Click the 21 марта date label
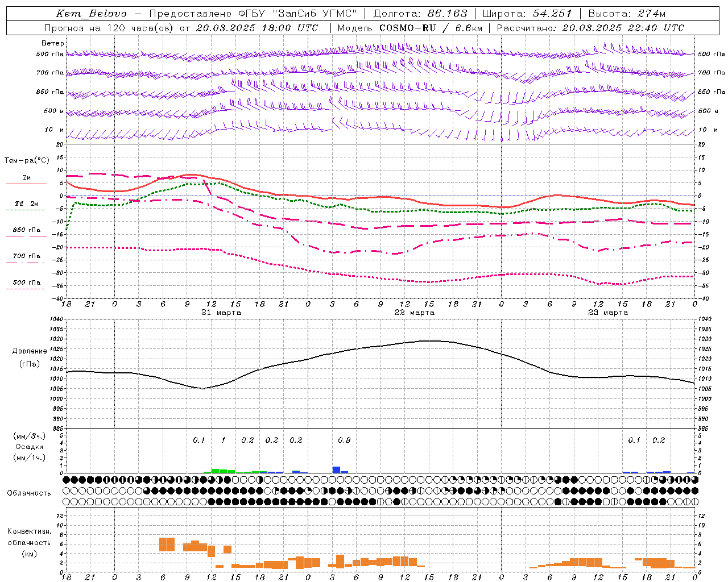Viewport: 728px width, 582px height. (221, 313)
